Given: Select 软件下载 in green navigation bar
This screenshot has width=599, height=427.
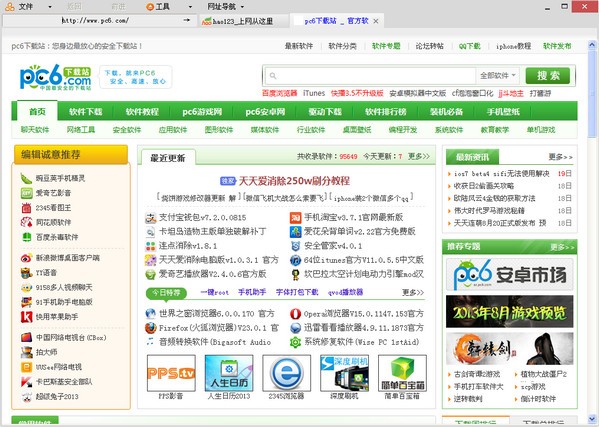Looking at the screenshot, I should [x=86, y=112].
